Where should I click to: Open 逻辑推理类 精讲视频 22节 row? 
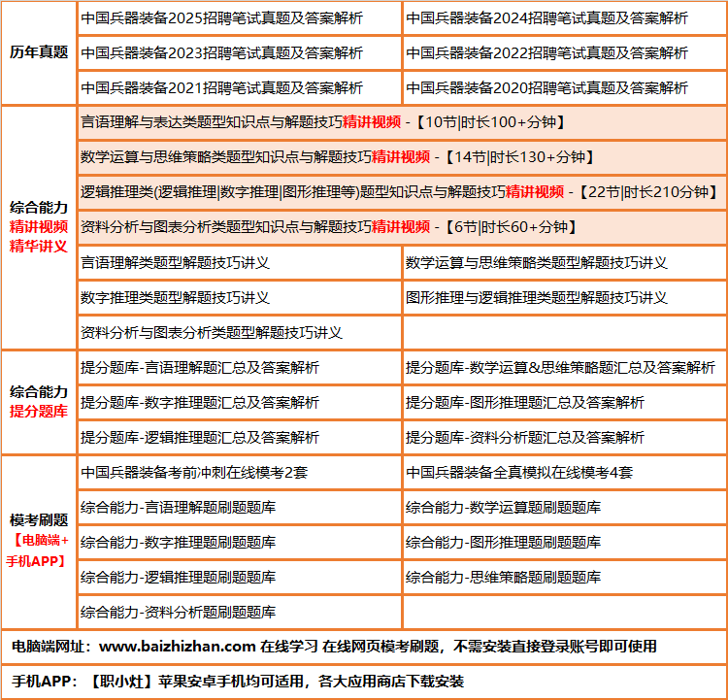pos(398,192)
